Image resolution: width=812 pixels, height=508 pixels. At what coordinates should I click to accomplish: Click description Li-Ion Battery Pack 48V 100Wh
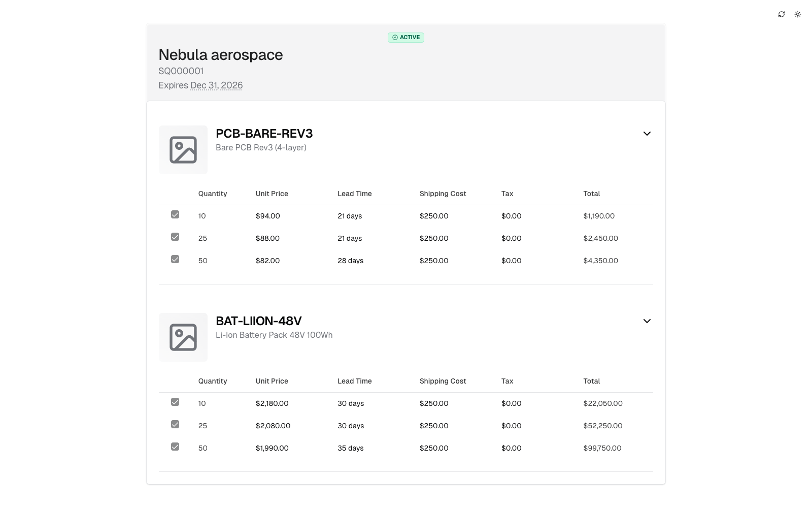tap(274, 335)
